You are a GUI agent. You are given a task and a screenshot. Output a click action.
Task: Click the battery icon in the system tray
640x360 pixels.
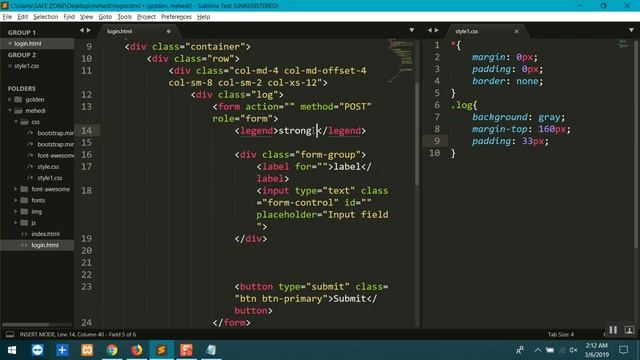coord(550,350)
